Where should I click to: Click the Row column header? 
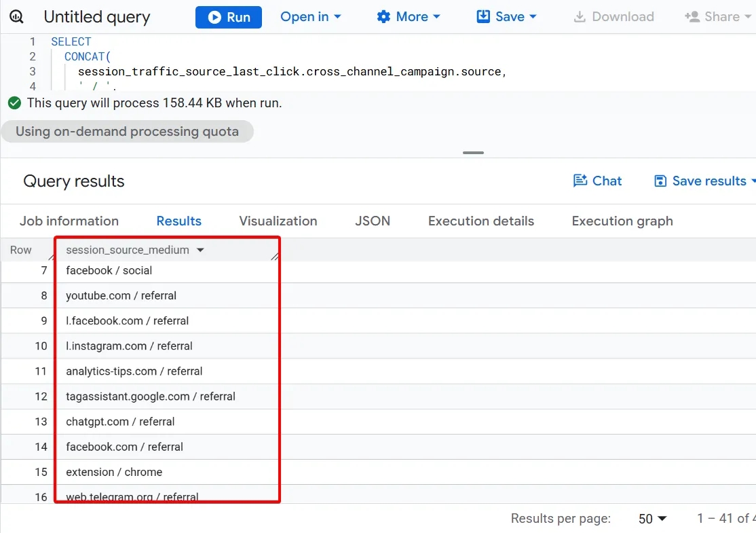coord(21,250)
